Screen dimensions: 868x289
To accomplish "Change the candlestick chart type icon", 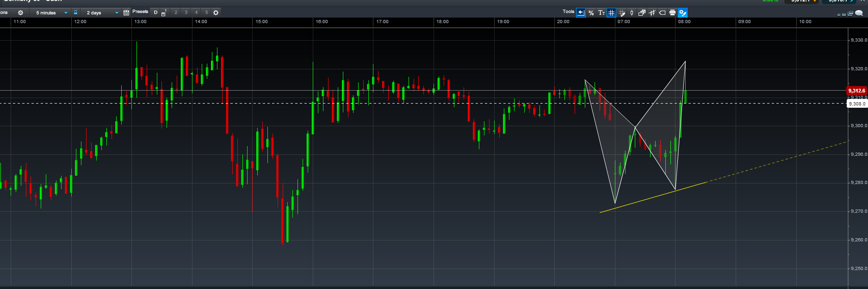I will click(x=632, y=13).
